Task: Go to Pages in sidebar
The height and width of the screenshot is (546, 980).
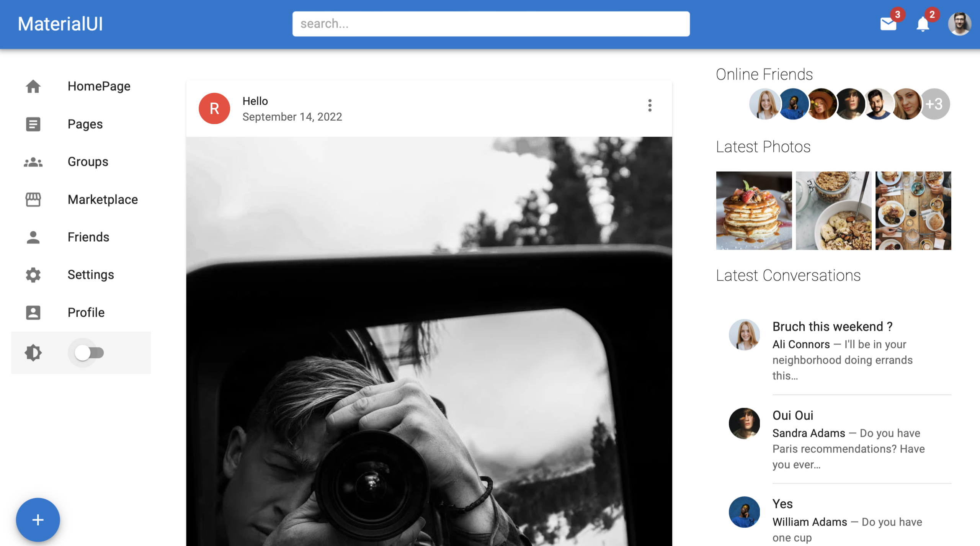Action: pyautogui.click(x=85, y=124)
